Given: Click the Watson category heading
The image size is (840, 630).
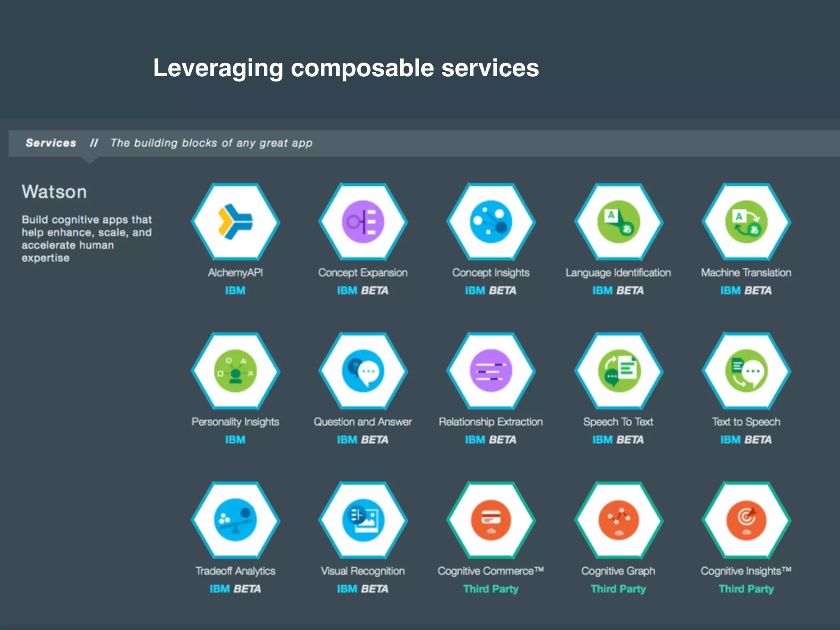Looking at the screenshot, I should coord(54,192).
